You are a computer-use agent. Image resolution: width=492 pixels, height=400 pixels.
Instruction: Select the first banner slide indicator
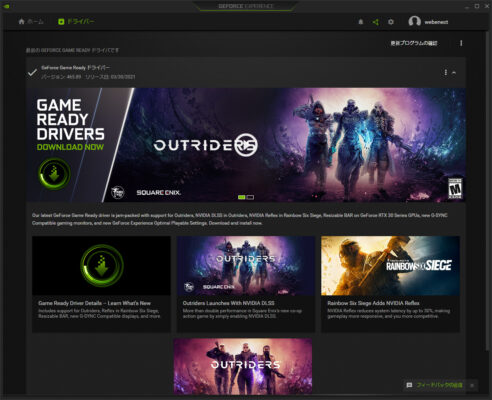[x=242, y=197]
